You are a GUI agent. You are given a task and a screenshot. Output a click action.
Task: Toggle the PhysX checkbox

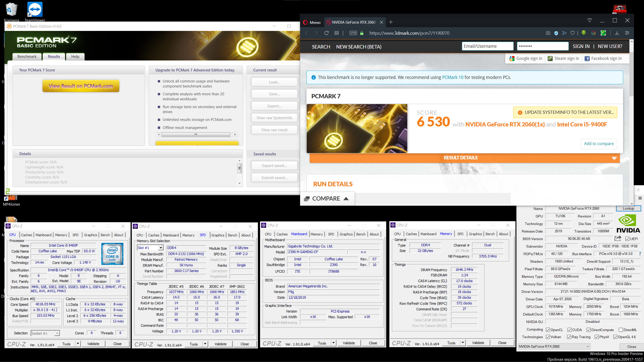tap(597, 337)
